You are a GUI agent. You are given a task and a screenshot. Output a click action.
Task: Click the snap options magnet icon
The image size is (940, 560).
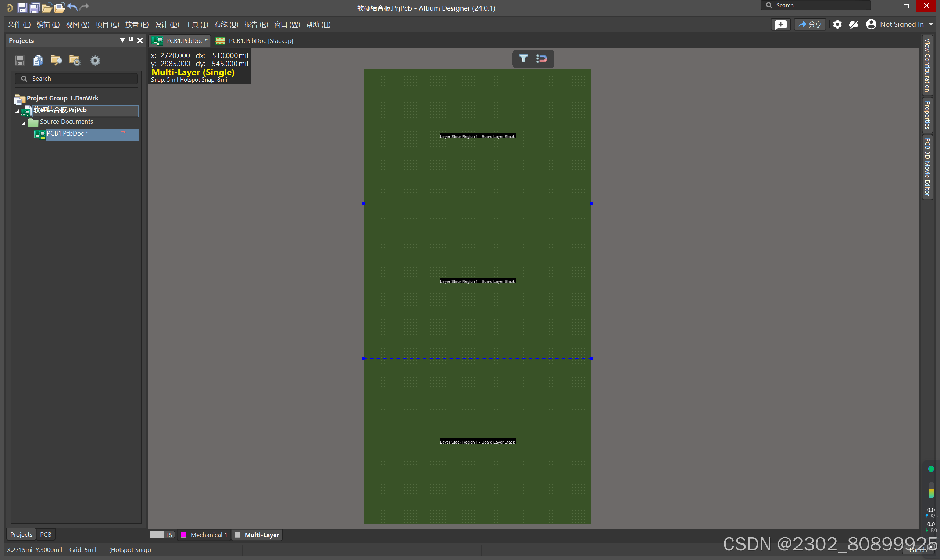coord(542,58)
